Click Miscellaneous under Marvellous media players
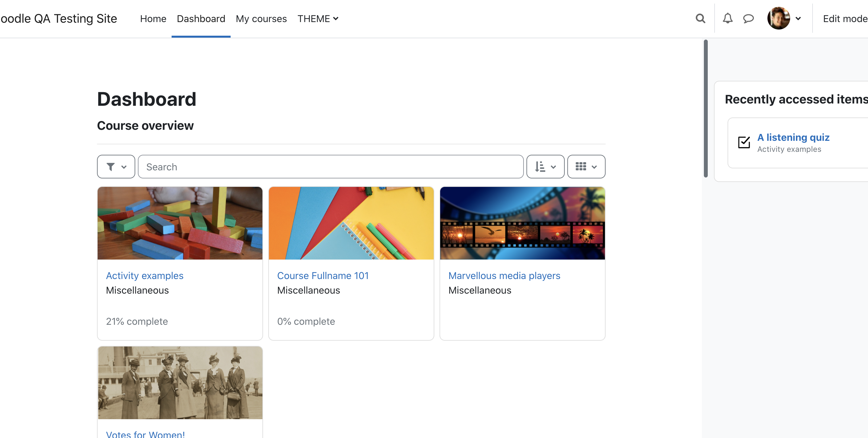 480,290
